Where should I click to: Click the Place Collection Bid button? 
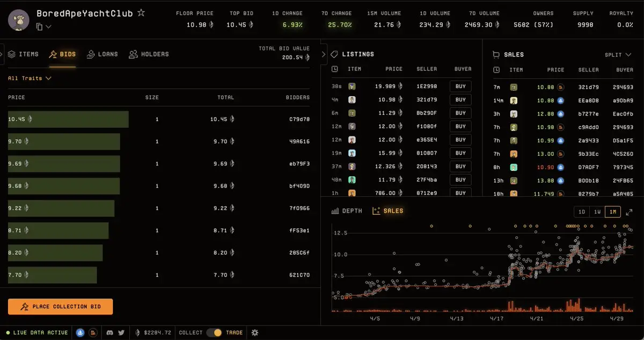[60, 307]
